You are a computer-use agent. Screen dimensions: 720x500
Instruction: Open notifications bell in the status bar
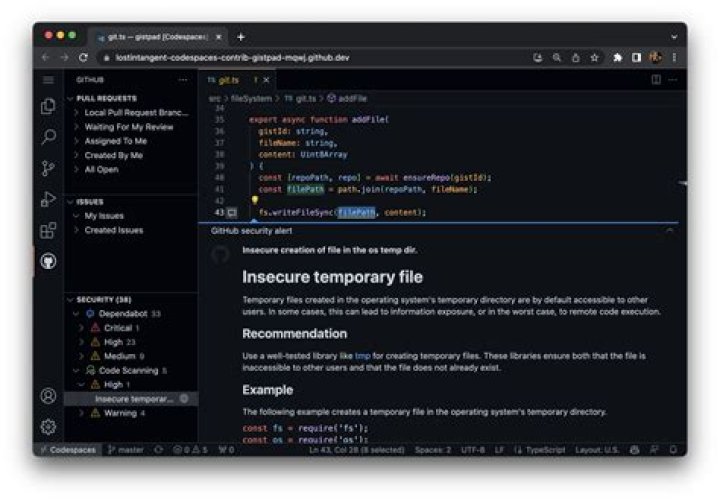click(673, 450)
